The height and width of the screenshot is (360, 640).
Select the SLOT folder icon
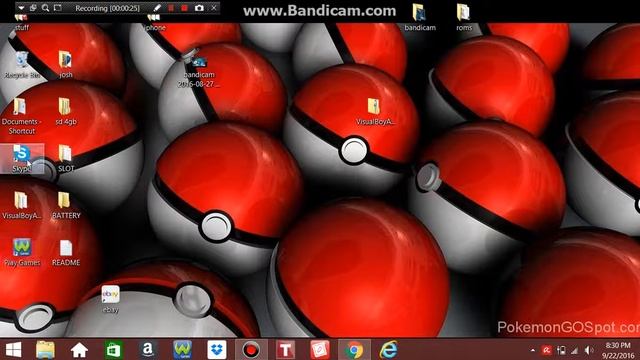coord(66,159)
